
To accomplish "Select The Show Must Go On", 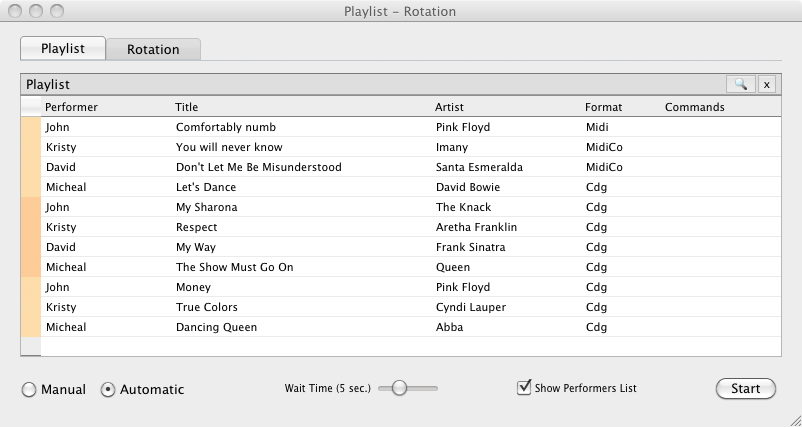I will click(x=234, y=267).
